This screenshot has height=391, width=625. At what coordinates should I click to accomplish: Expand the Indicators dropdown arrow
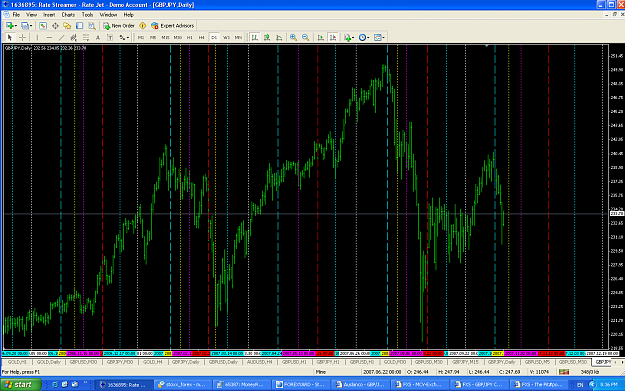pos(353,38)
